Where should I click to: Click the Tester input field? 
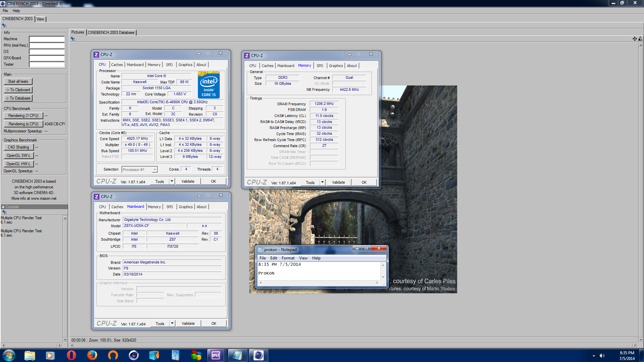47,64
